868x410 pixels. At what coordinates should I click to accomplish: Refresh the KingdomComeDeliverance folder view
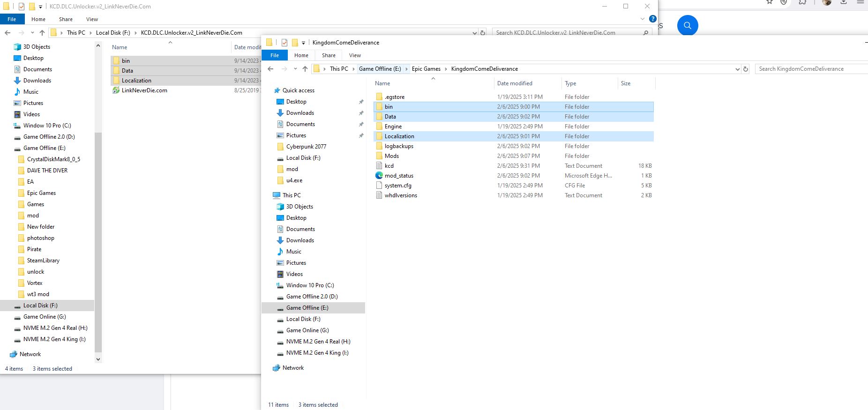pos(746,69)
